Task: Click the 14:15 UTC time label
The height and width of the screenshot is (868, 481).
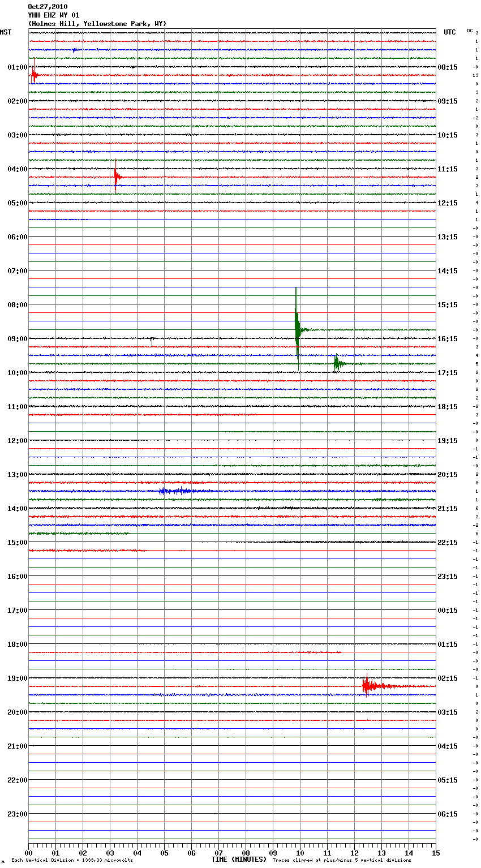Action: [x=448, y=271]
